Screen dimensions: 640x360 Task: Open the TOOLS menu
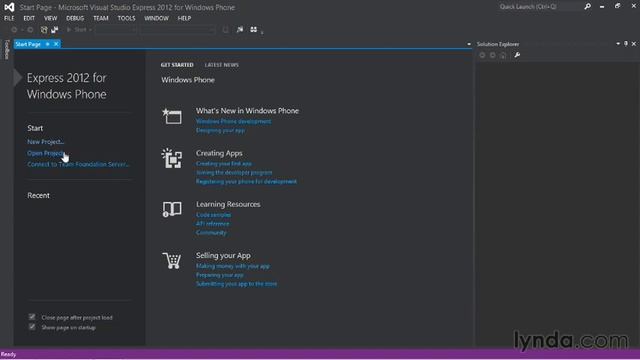tap(127, 18)
